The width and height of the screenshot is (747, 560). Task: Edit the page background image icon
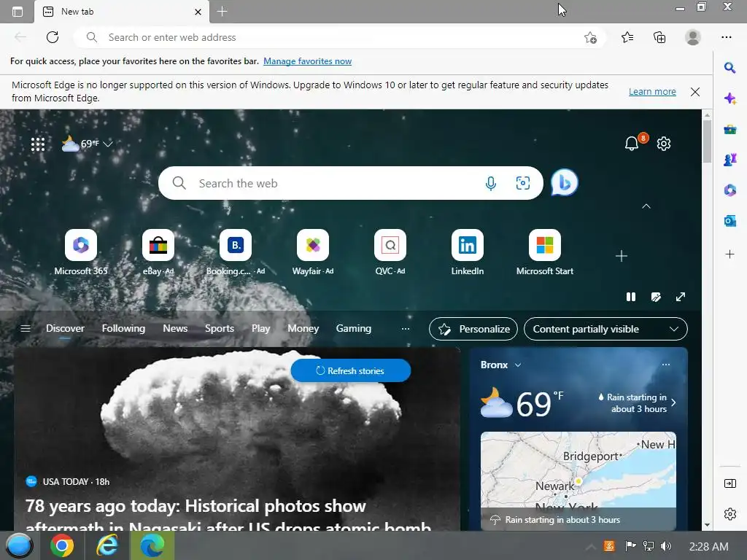coord(656,297)
